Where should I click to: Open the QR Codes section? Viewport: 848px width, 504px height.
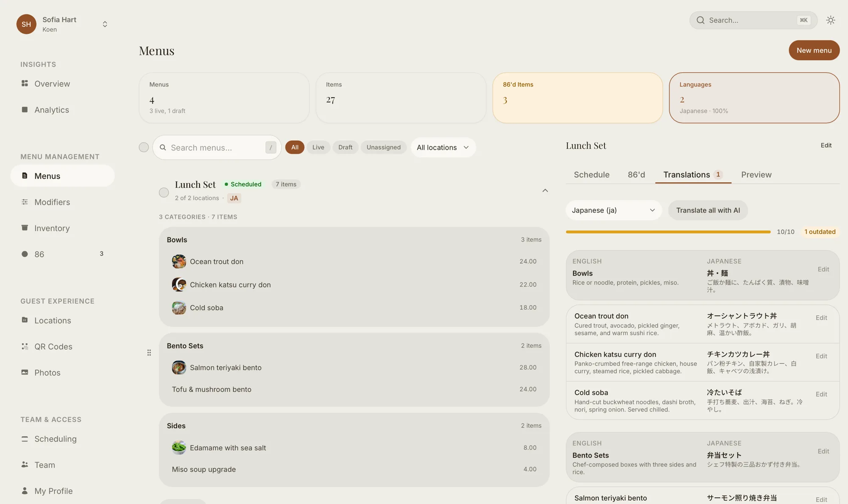pos(53,346)
